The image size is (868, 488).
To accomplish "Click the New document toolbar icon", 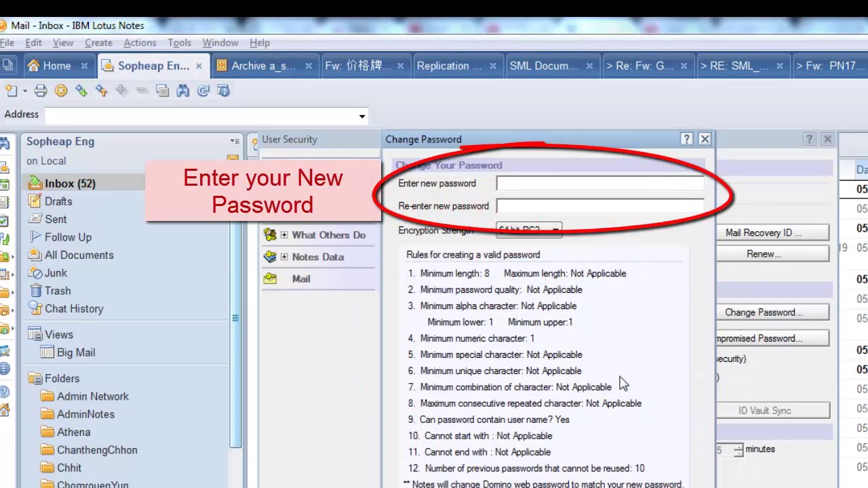I will click(x=11, y=90).
